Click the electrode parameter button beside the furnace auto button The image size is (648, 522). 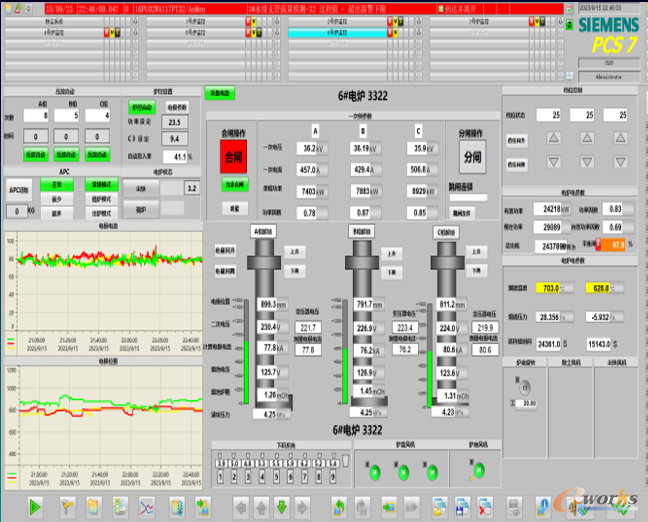[177, 107]
